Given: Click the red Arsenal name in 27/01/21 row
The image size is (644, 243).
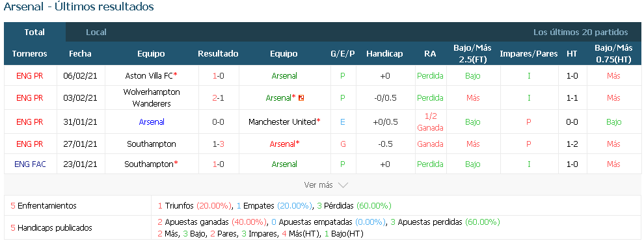Looking at the screenshot, I should point(282,144).
